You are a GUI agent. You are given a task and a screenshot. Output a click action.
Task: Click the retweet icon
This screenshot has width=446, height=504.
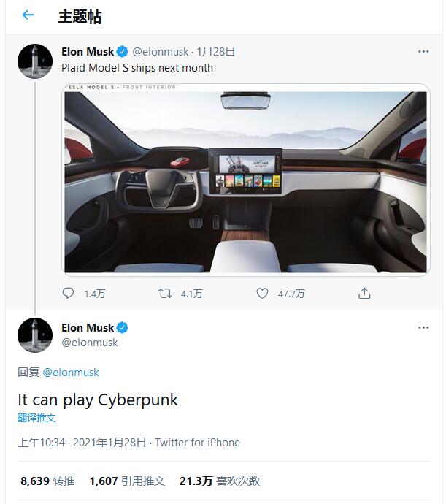166,294
